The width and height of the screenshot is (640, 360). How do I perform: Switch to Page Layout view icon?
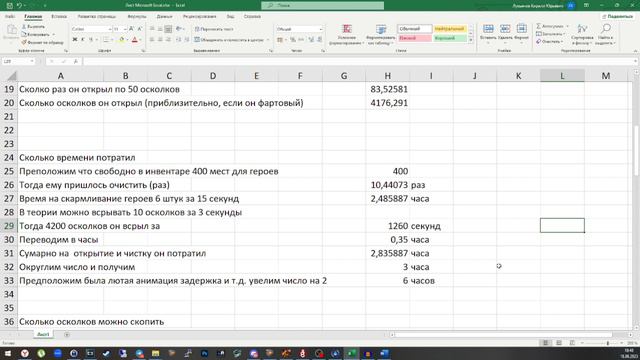point(559,343)
